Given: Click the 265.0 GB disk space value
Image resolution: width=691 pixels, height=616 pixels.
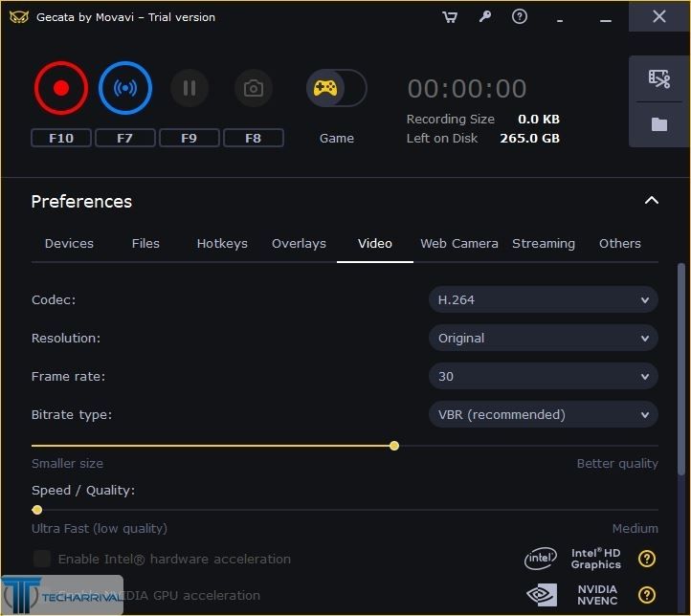Looking at the screenshot, I should (529, 139).
